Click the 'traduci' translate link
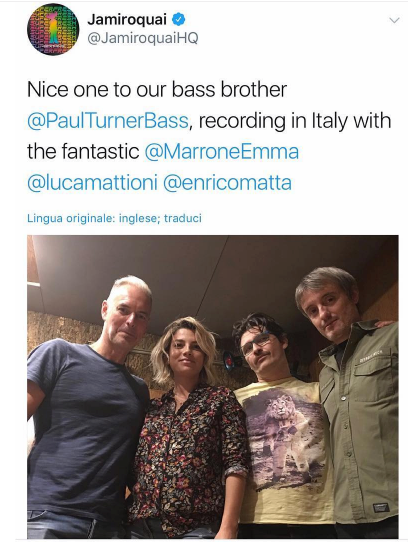 coord(183,218)
